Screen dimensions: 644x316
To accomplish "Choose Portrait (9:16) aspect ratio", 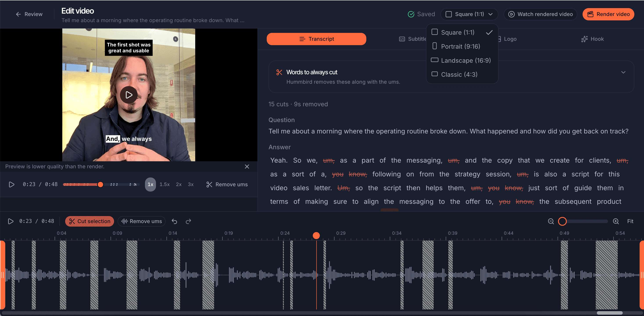I will click(462, 46).
